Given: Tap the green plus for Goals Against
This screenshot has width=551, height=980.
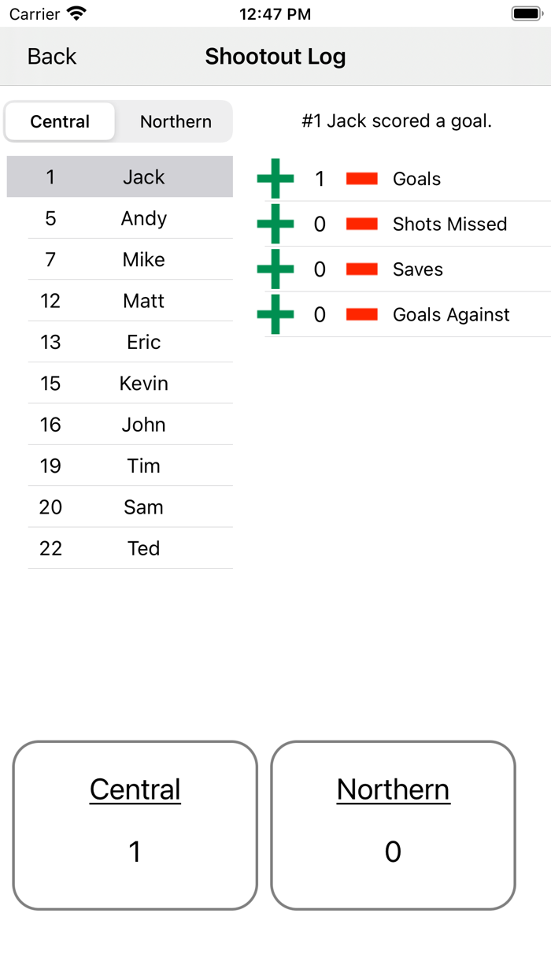Looking at the screenshot, I should click(275, 314).
